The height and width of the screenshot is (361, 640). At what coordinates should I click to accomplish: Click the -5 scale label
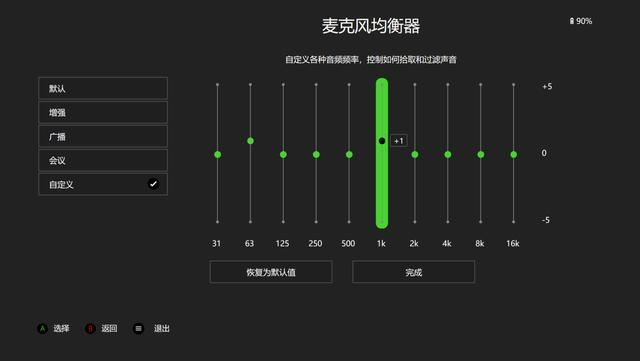click(546, 220)
